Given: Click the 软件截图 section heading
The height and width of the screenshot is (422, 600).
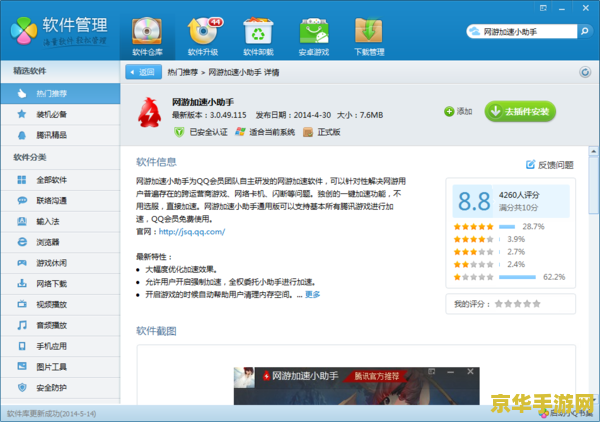Looking at the screenshot, I should (156, 331).
